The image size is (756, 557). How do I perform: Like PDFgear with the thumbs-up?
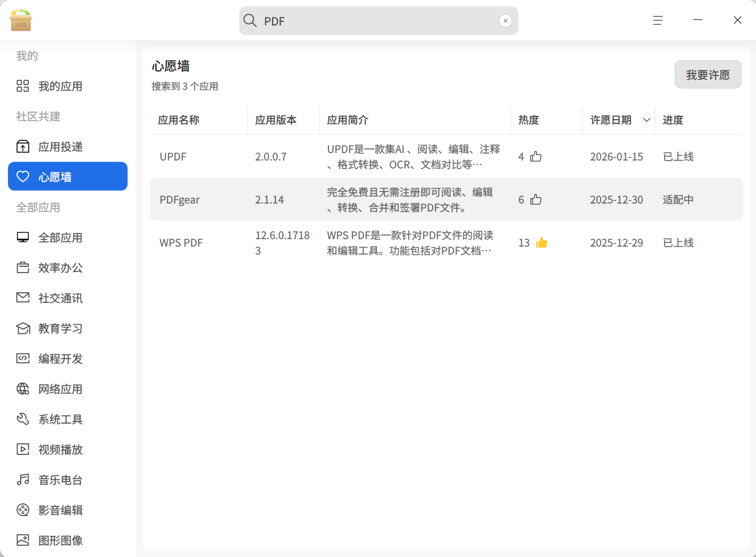(536, 199)
